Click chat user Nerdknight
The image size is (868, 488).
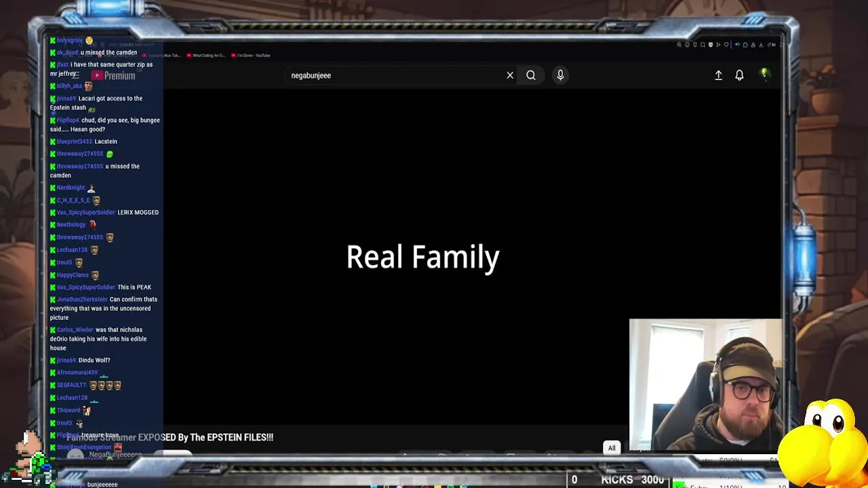pos(71,188)
